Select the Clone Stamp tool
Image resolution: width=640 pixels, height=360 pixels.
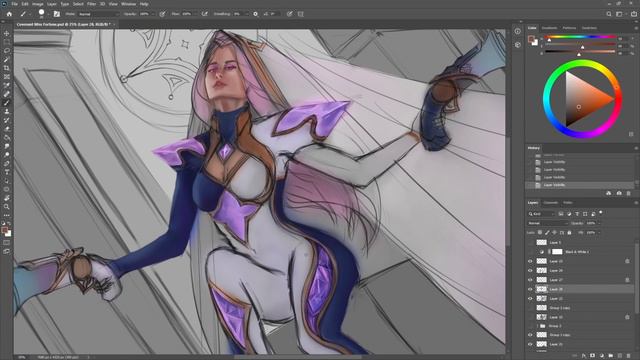[7, 111]
